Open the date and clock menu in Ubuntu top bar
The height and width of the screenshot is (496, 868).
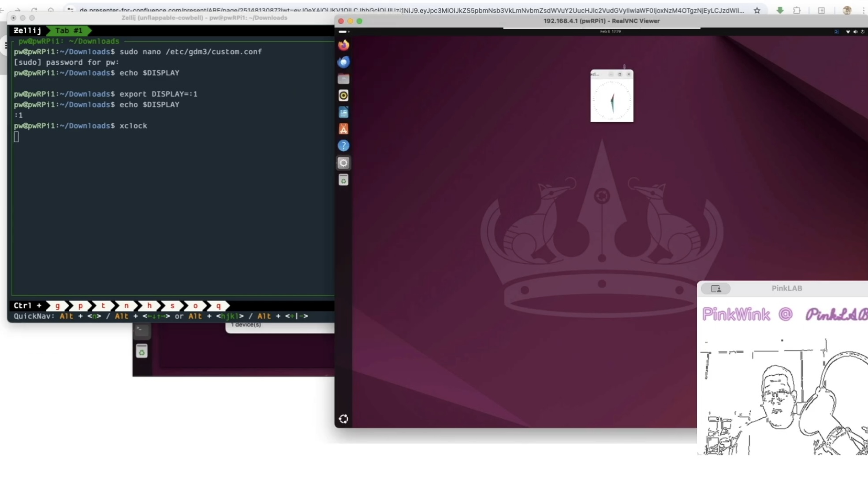(610, 32)
